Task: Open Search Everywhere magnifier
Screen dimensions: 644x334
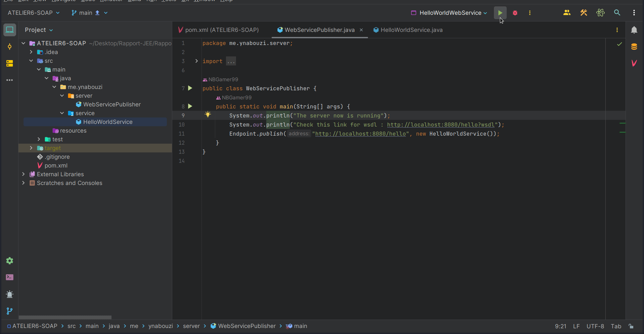Action: 617,13
